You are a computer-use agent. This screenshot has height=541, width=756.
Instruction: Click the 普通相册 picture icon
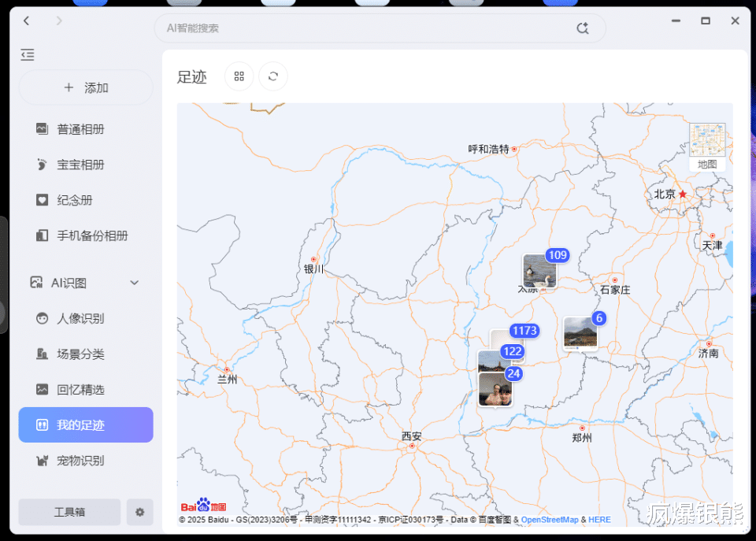coord(42,128)
